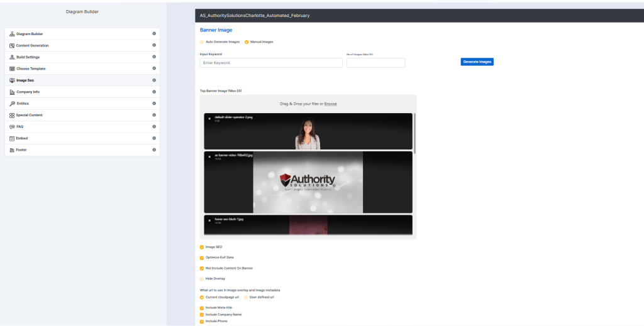Open the FAQ menu section
The height and width of the screenshot is (326, 644).
[x=82, y=127]
